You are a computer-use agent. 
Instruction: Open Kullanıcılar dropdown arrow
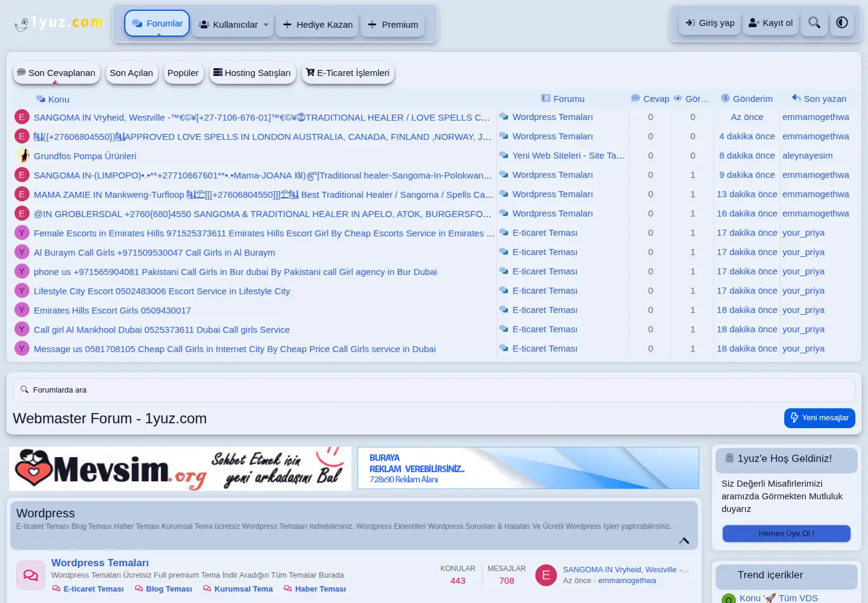266,25
